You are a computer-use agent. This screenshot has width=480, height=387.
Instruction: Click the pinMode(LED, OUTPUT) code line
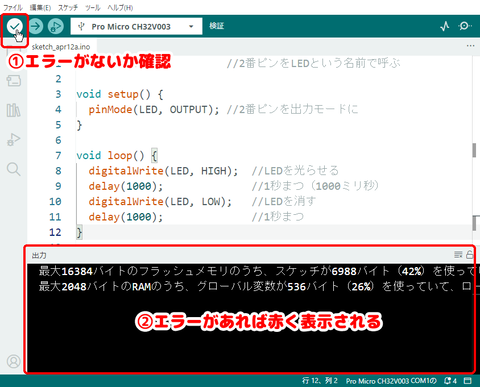pos(154,109)
